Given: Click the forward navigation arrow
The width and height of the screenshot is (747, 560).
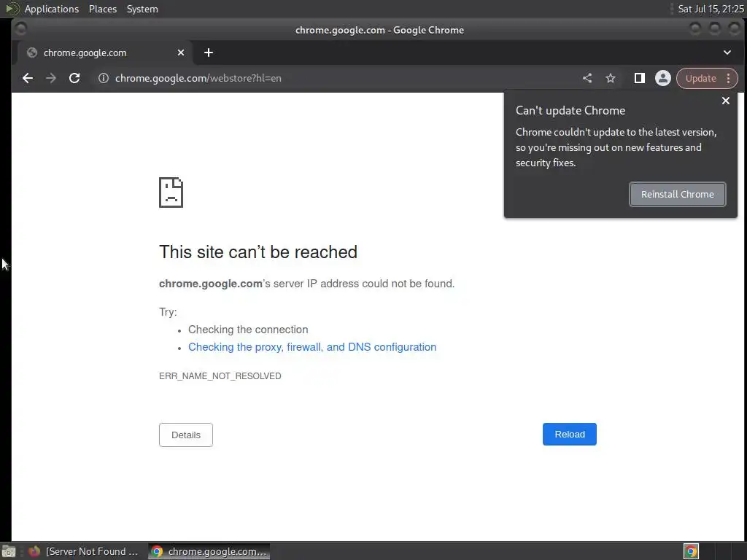Looking at the screenshot, I should coord(51,78).
